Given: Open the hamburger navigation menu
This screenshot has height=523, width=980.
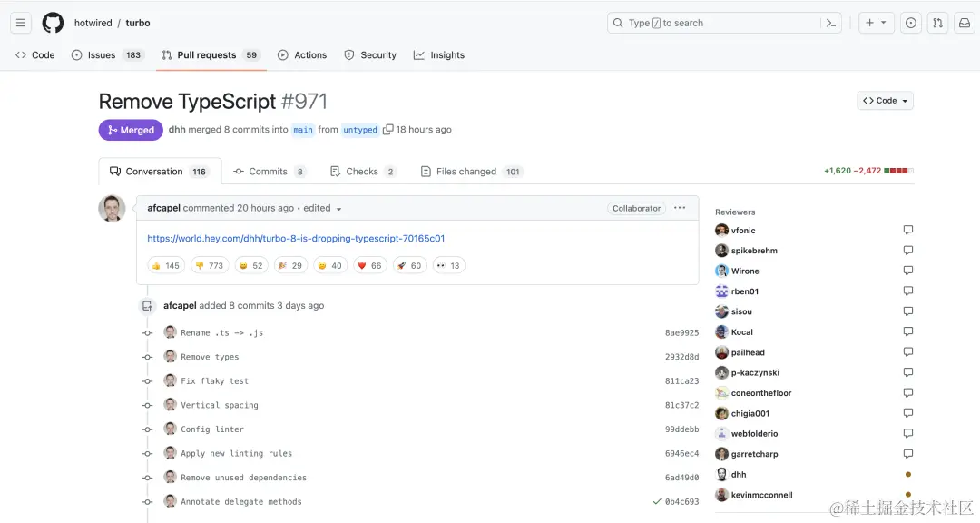Looking at the screenshot, I should (21, 23).
